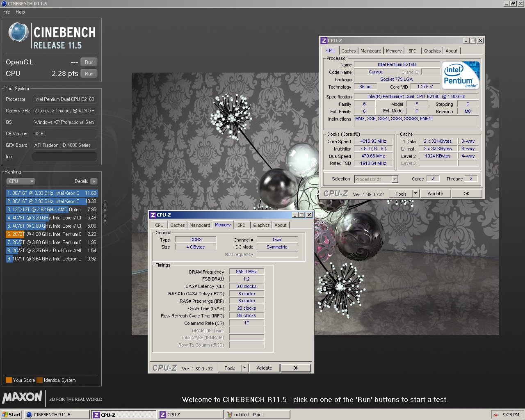
Task: Select your score row 2C/2T @ 4.28 GHz
Action: 52,234
